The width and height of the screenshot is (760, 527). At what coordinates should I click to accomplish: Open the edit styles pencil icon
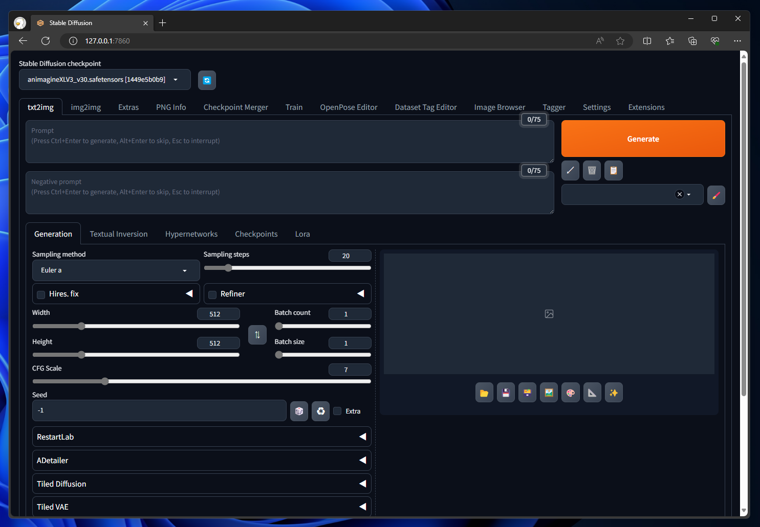click(716, 195)
